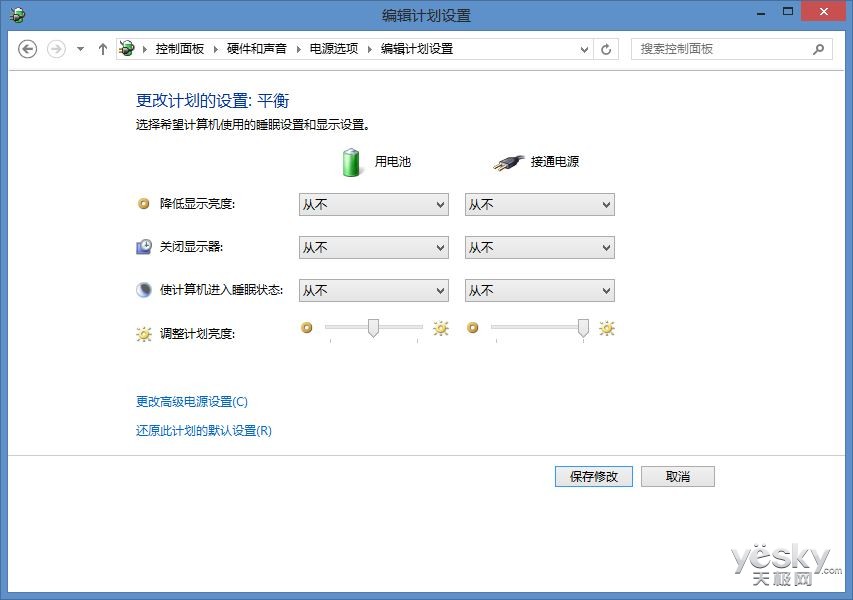
Task: Close the 编辑计划设置 window
Action: pos(824,11)
